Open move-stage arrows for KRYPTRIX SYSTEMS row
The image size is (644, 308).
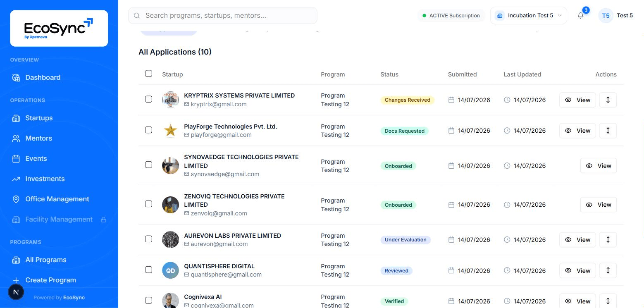(x=608, y=100)
